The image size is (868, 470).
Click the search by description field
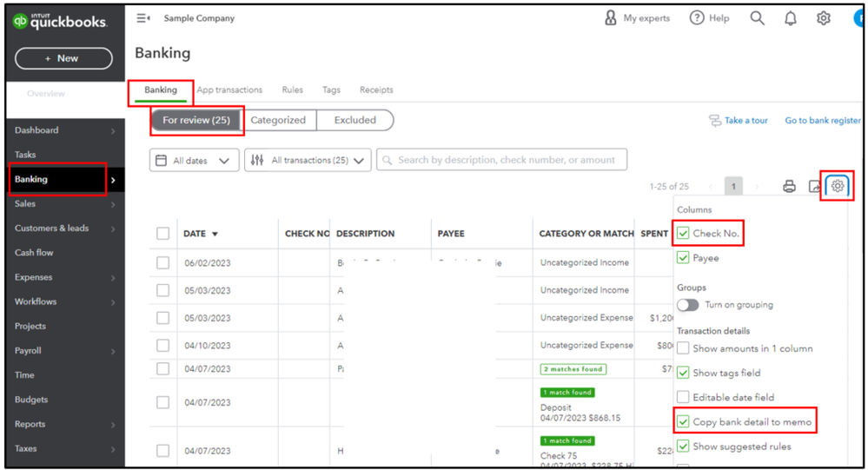501,160
